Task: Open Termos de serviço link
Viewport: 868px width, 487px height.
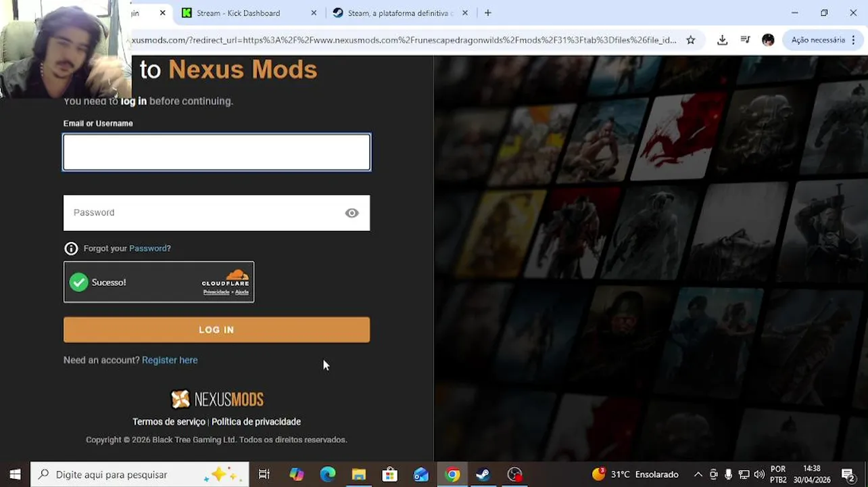Action: pyautogui.click(x=169, y=421)
